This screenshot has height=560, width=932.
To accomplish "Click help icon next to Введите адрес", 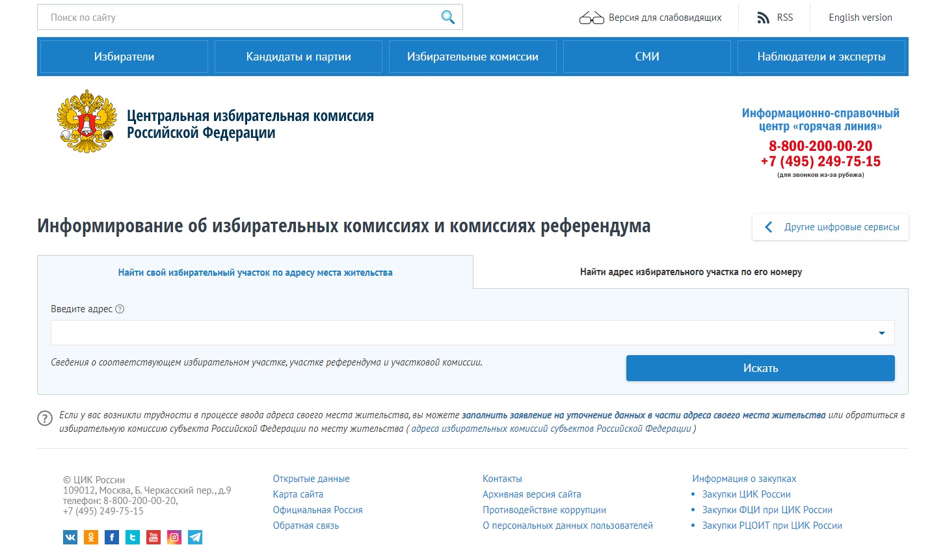I will 120,309.
